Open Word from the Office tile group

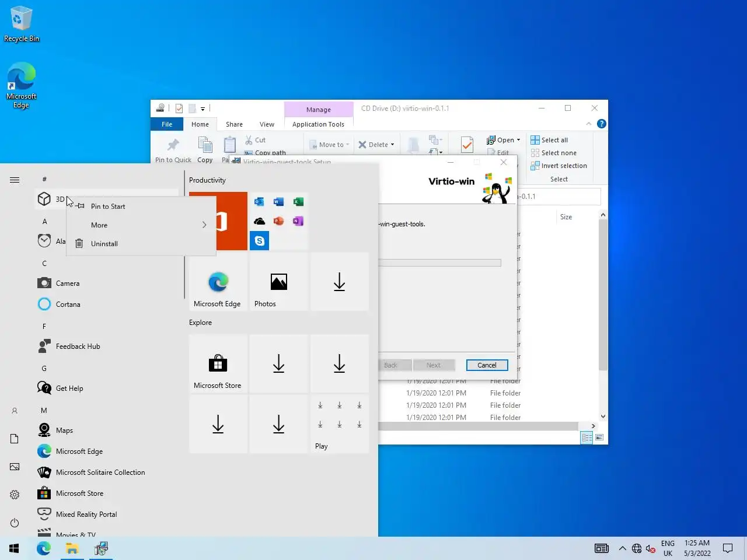click(x=279, y=202)
